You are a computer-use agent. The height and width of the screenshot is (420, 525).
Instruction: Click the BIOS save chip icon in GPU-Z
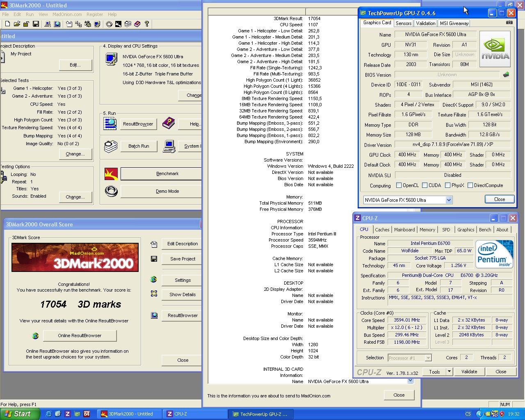point(506,75)
